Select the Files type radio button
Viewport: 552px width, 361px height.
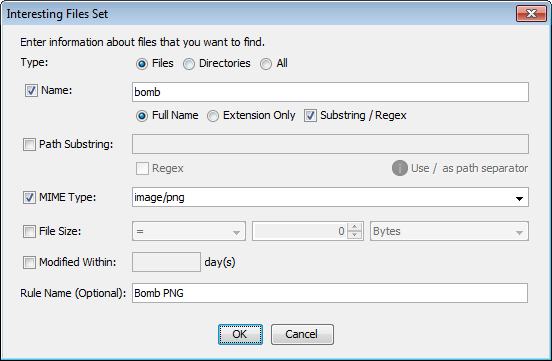point(142,64)
